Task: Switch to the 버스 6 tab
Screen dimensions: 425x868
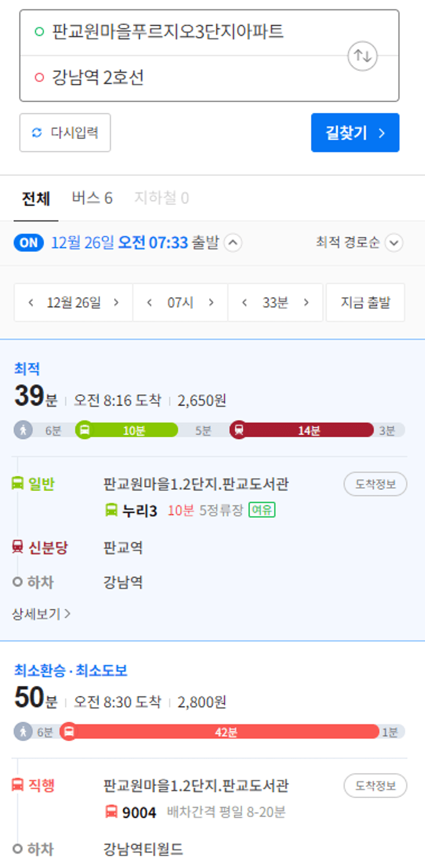Action: [x=92, y=198]
